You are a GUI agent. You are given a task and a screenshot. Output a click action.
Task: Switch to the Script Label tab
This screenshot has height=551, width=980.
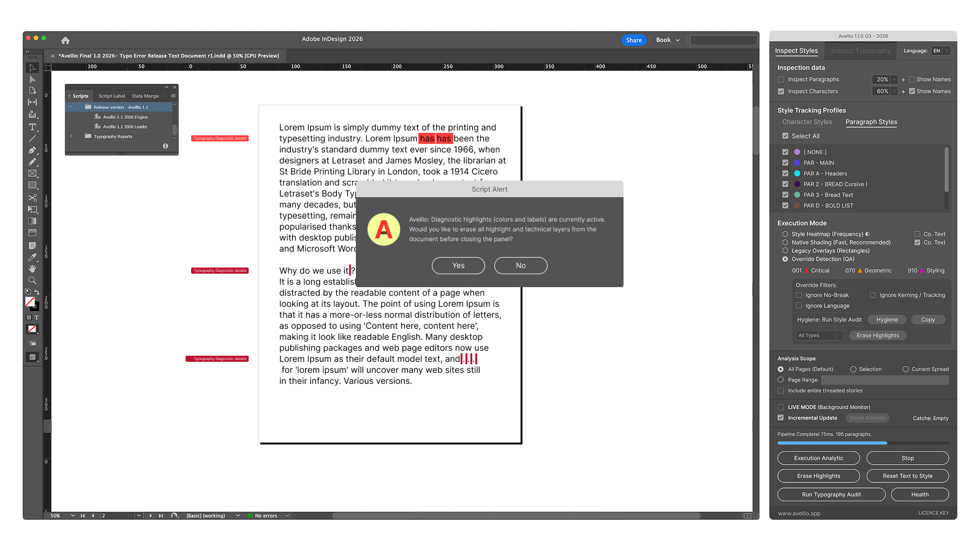[x=111, y=96]
